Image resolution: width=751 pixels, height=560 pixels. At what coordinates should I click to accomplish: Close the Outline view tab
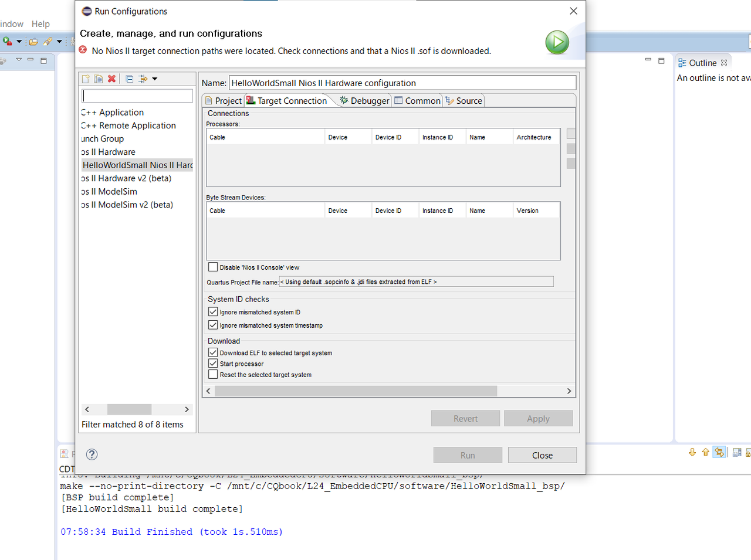(724, 63)
